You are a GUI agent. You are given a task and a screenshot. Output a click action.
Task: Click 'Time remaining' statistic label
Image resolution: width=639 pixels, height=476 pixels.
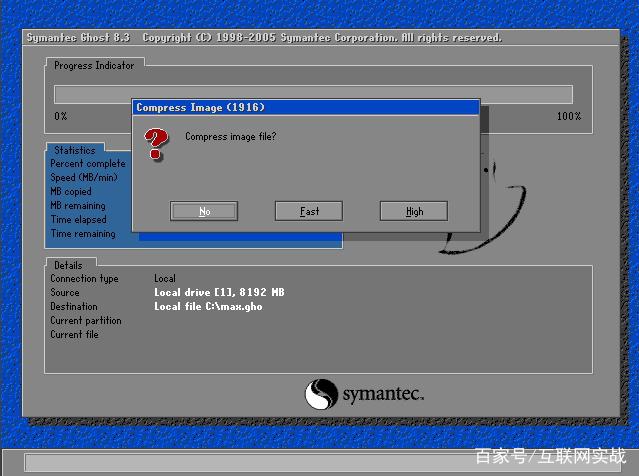(83, 234)
